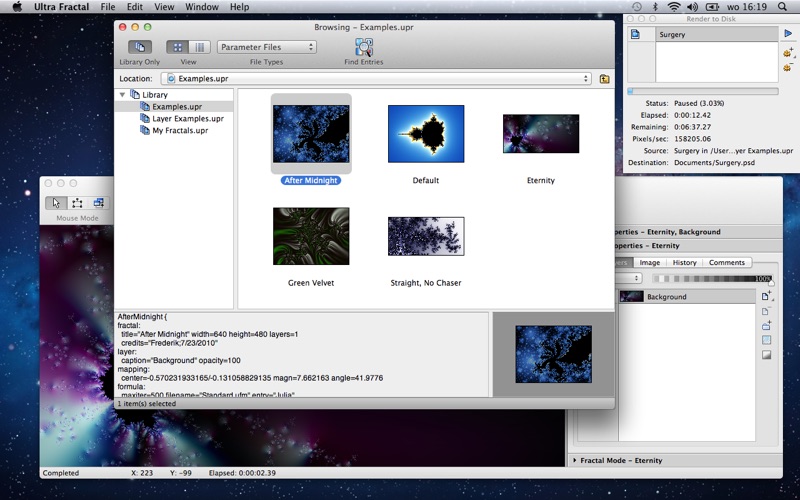
Task: Go to the parent folder icon
Action: (605, 79)
